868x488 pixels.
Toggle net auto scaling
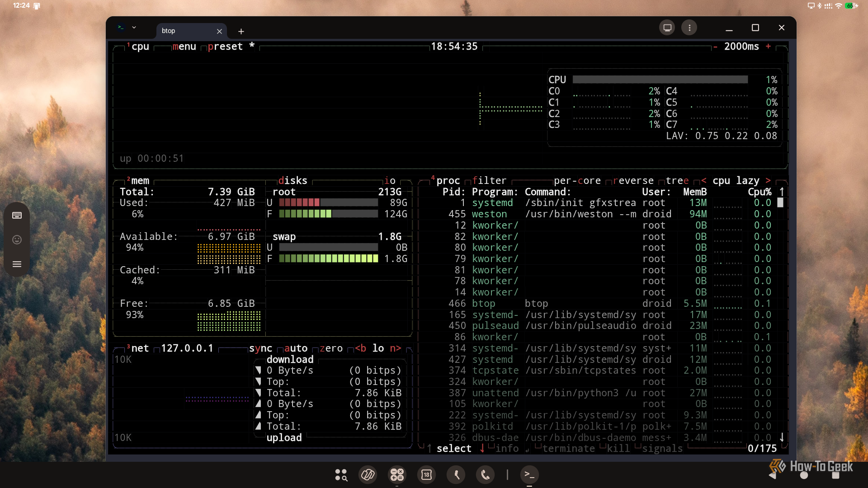[x=296, y=348]
